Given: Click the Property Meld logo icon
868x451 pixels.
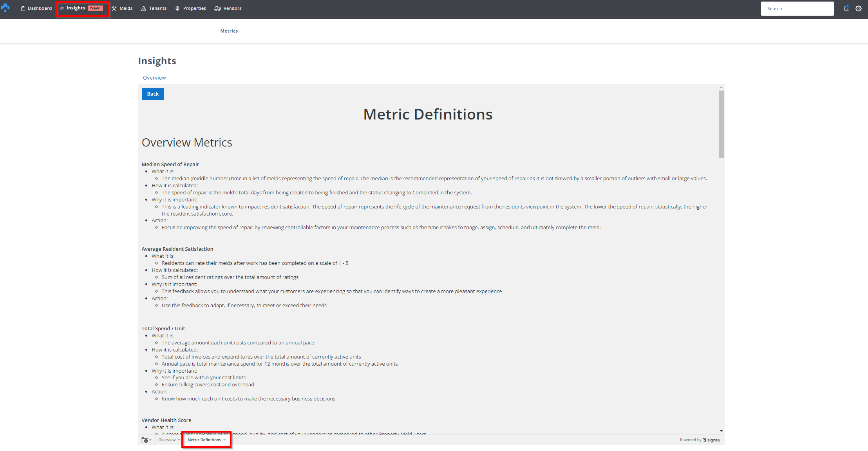Looking at the screenshot, I should click(5, 8).
